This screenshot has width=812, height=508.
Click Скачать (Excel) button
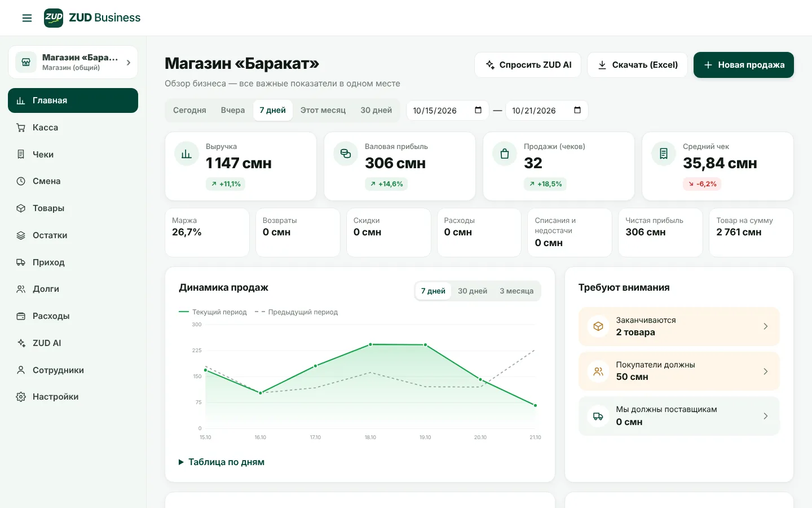pos(638,65)
